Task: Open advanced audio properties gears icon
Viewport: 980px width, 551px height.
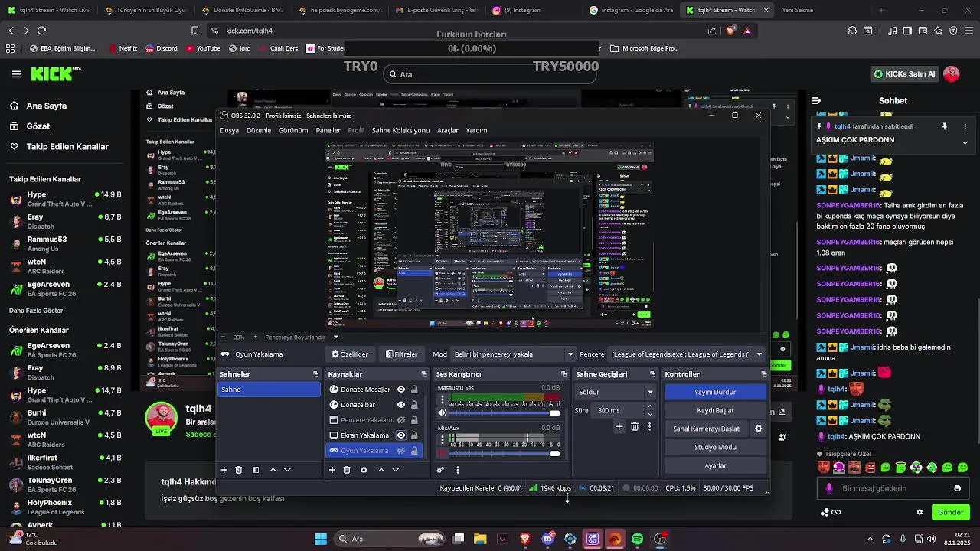Action: coord(440,470)
